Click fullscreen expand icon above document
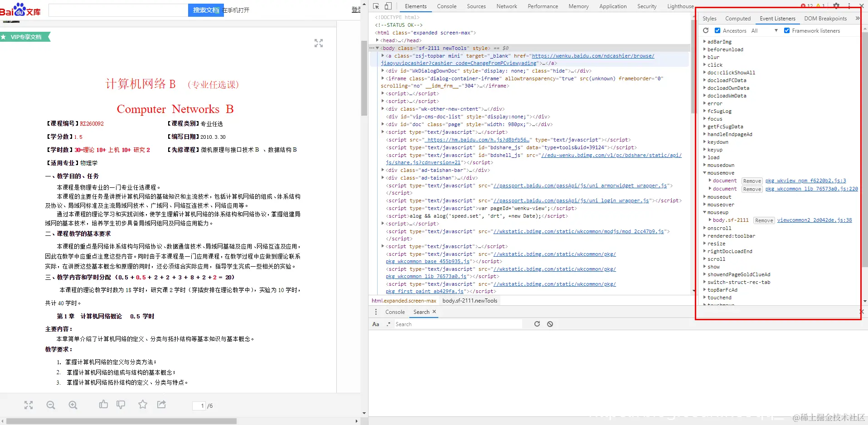The height and width of the screenshot is (425, 868). (319, 43)
